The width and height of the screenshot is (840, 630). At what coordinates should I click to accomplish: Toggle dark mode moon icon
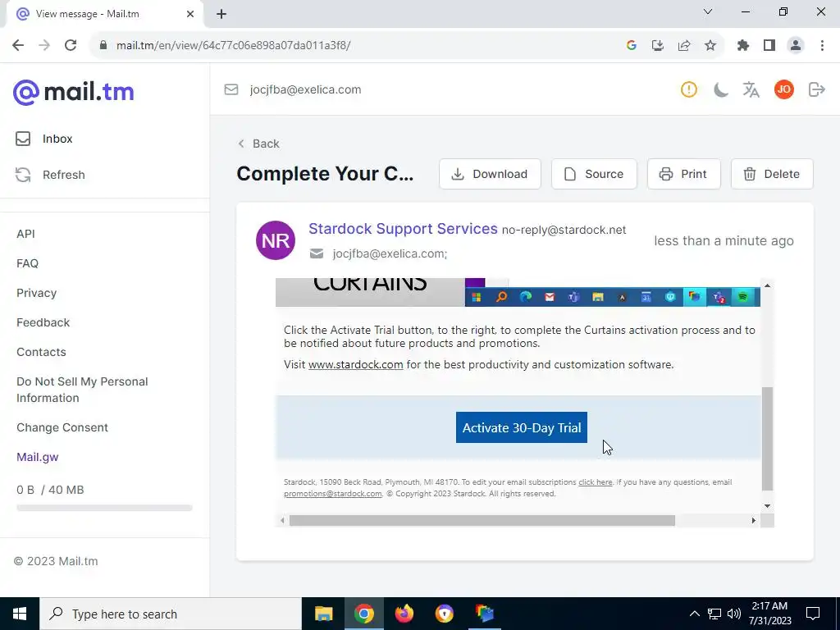[x=720, y=89]
